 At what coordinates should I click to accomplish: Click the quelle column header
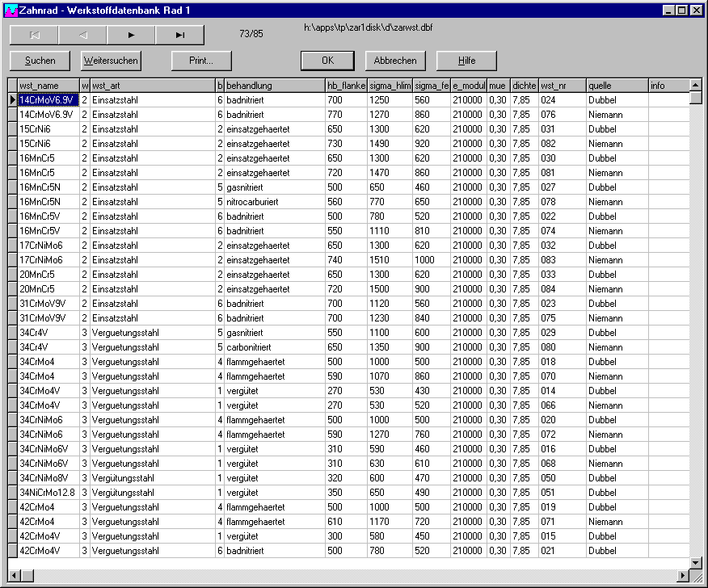click(617, 86)
